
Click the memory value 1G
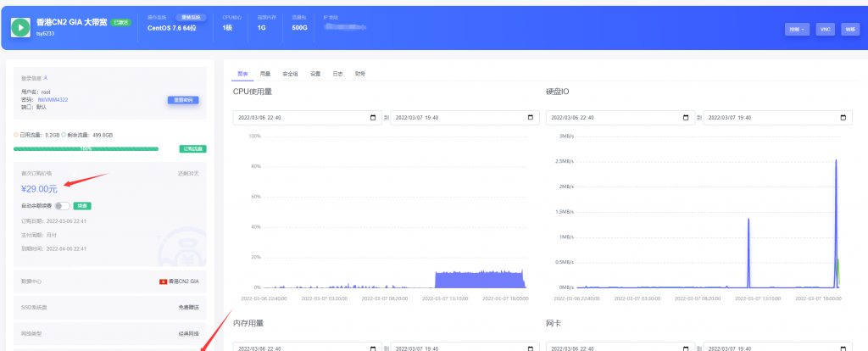(261, 28)
